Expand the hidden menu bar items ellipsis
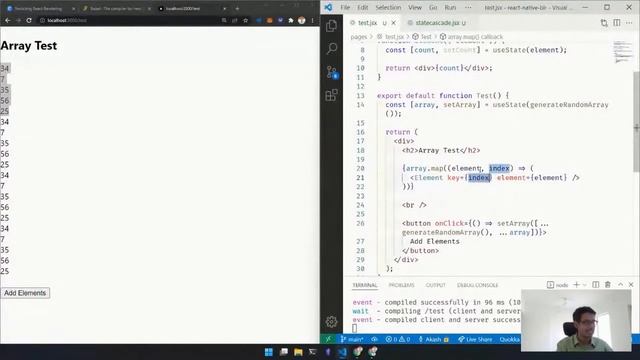640x360 pixels. point(468,7)
